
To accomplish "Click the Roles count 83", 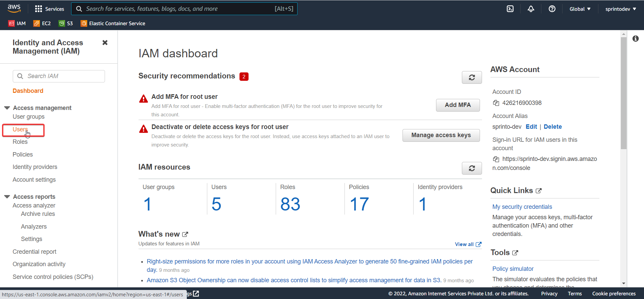I will 290,204.
